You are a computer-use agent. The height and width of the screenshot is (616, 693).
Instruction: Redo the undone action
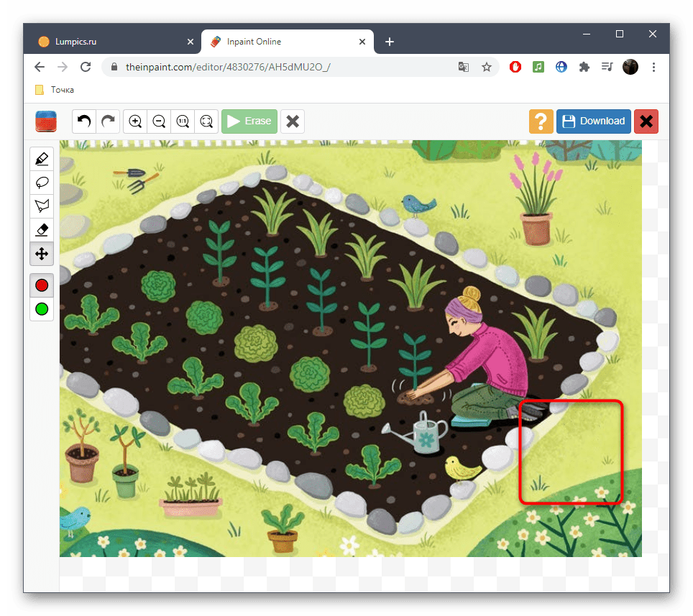tap(108, 121)
